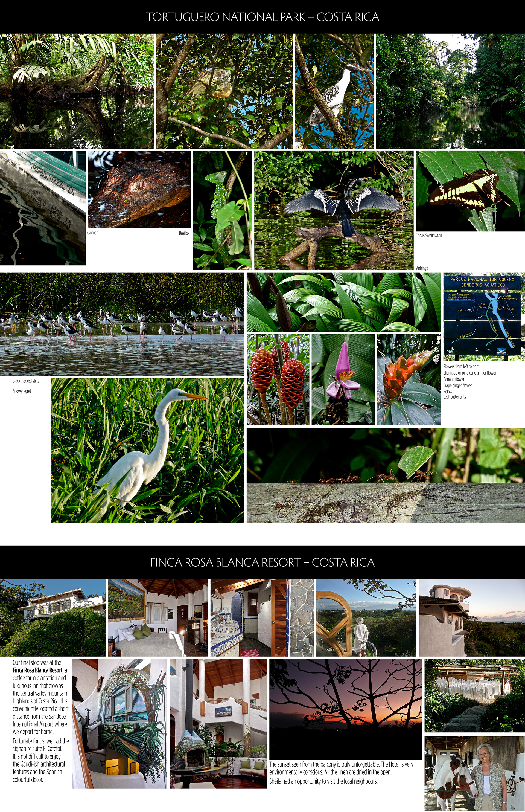Click the Finca Rosa Blanca Resort heading

262,562
